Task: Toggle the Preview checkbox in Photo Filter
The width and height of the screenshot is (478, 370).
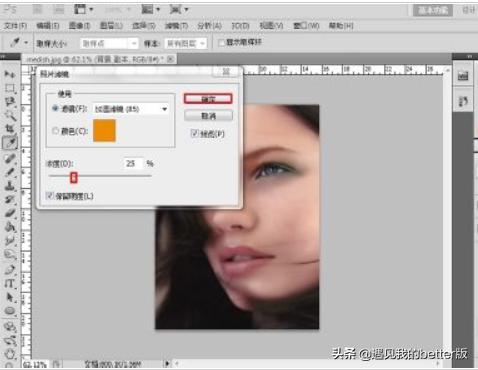Action: 194,133
